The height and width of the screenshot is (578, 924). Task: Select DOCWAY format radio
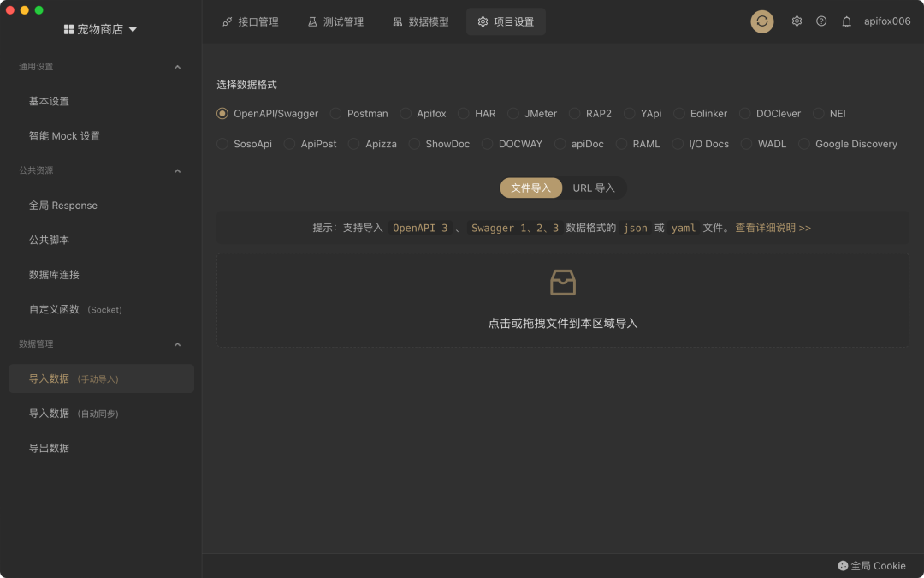pyautogui.click(x=488, y=144)
